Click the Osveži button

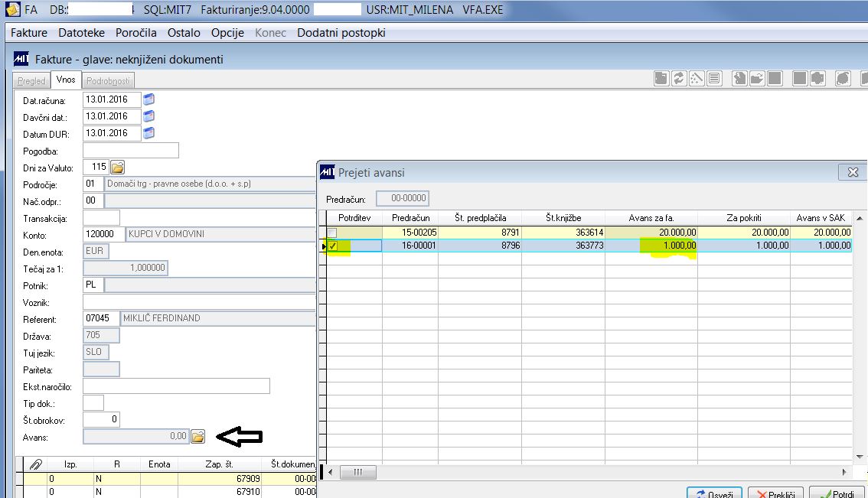click(714, 493)
